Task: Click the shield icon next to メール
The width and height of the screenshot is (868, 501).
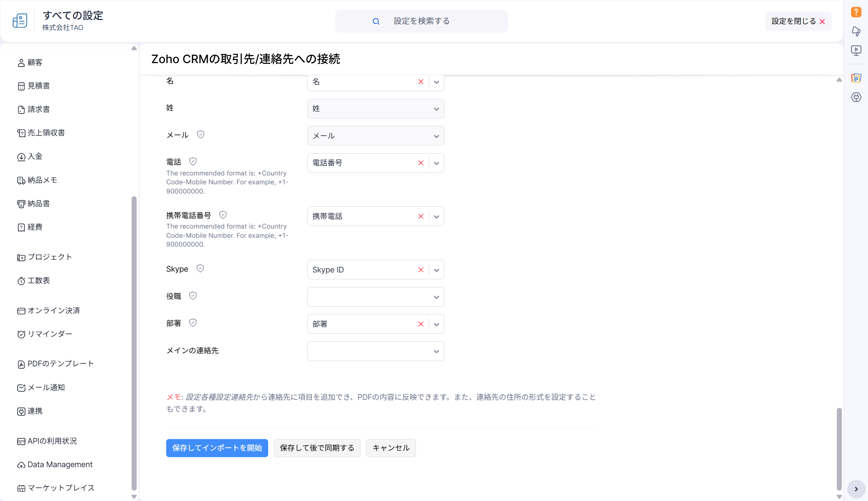Action: click(200, 134)
